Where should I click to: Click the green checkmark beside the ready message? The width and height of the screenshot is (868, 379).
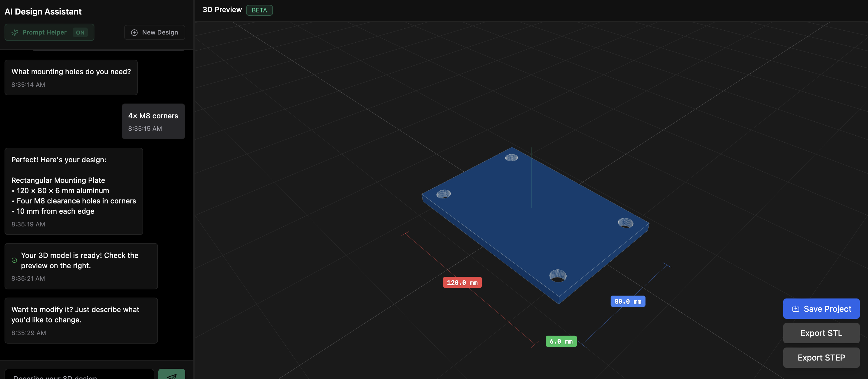pos(14,260)
